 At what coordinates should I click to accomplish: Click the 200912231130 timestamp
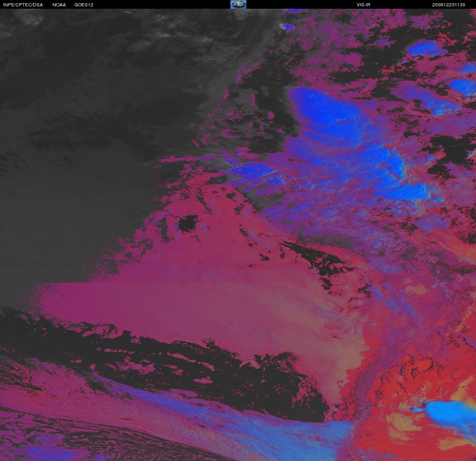click(449, 5)
